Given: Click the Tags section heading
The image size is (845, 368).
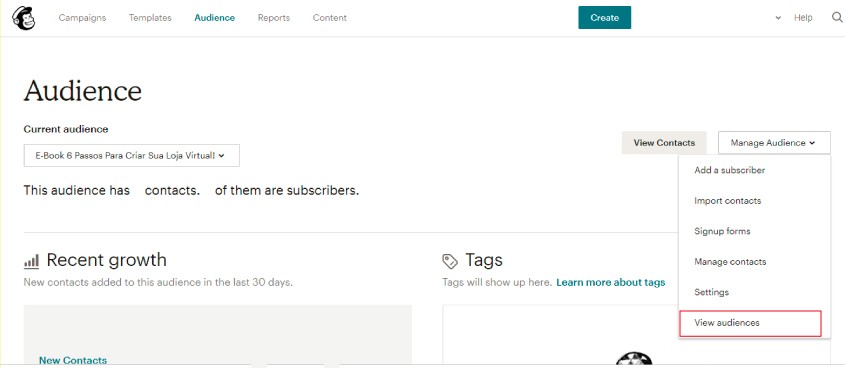Looking at the screenshot, I should click(x=484, y=260).
